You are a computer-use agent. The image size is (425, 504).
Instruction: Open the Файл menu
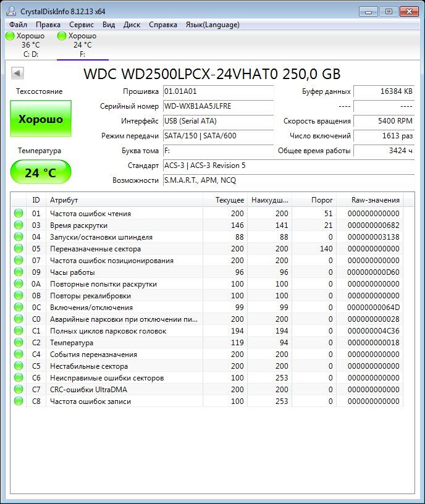pos(18,25)
